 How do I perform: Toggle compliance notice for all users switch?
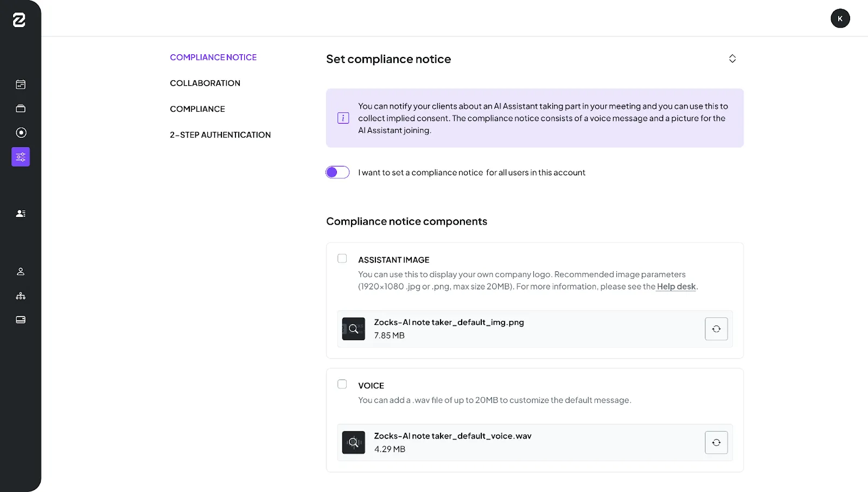[337, 172]
